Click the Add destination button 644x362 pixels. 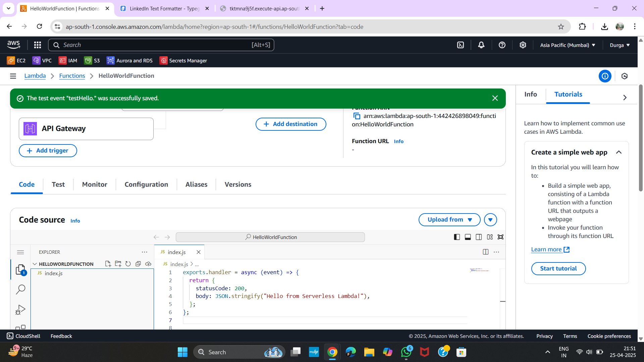tap(291, 124)
